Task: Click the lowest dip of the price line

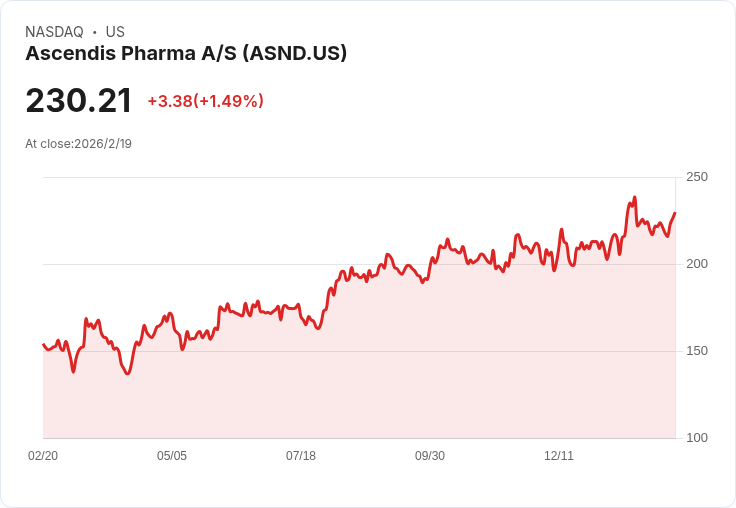Action: coord(127,374)
